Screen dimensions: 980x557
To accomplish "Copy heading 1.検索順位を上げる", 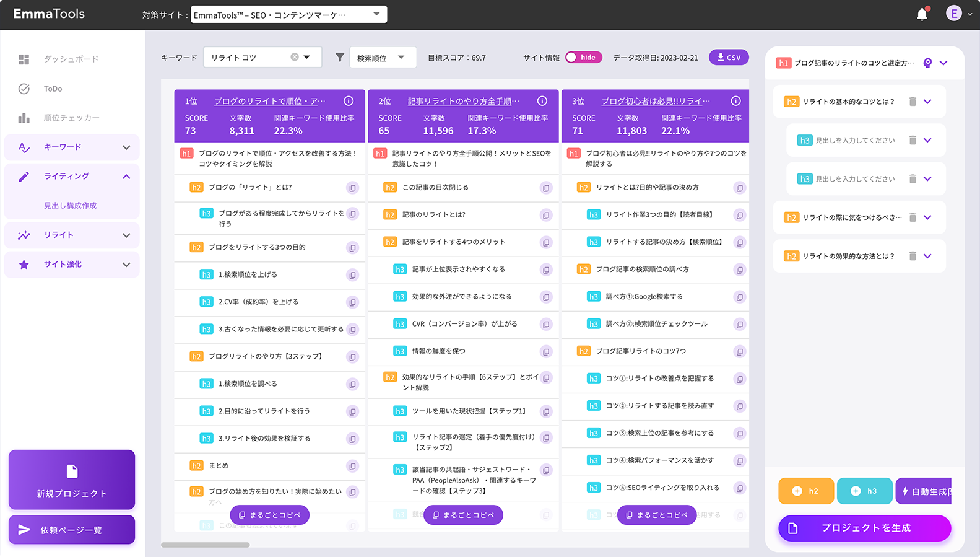I will point(352,275).
